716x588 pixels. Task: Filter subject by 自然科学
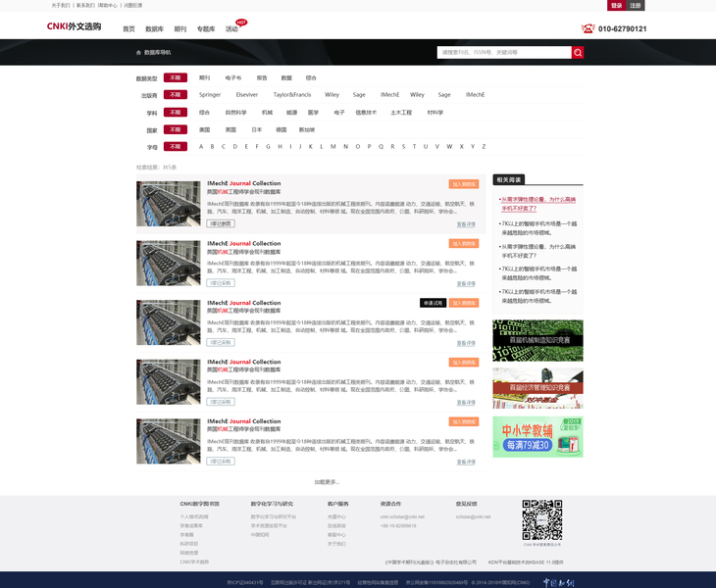click(x=235, y=113)
